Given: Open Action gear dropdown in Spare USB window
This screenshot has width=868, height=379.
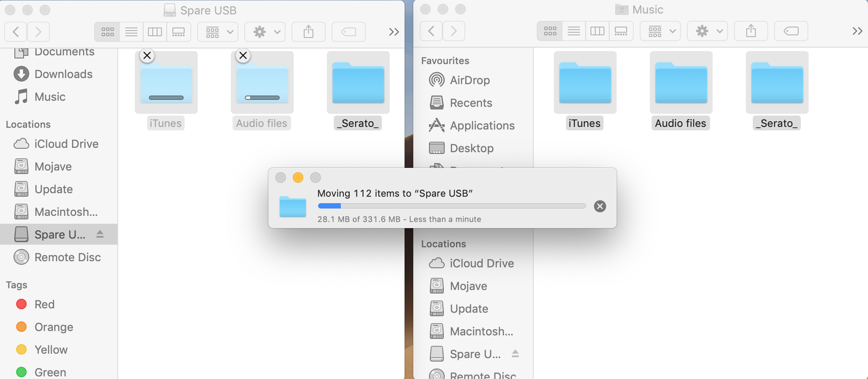Looking at the screenshot, I should click(x=265, y=32).
